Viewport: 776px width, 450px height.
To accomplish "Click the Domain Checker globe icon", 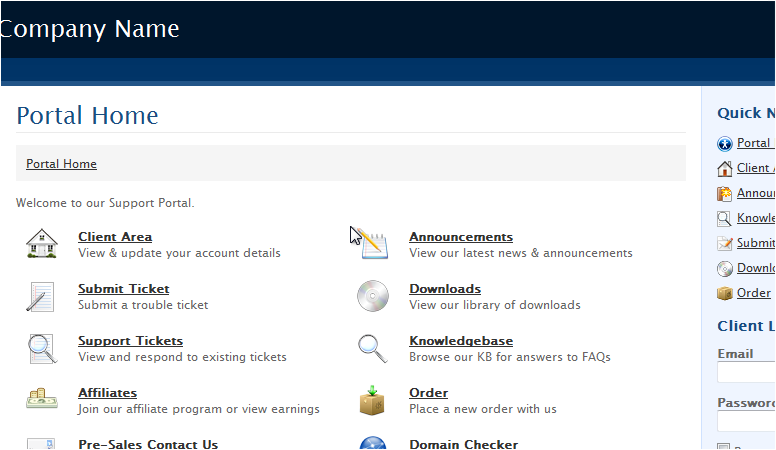I will click(x=373, y=443).
